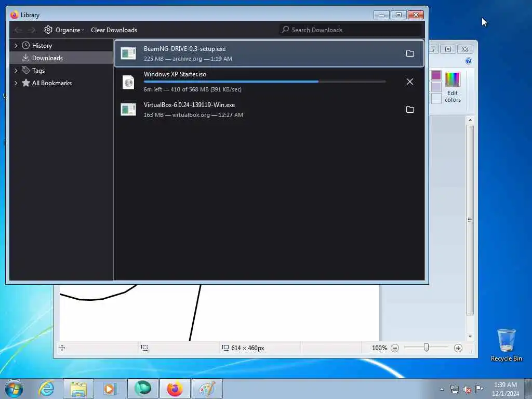Click Paint vertical scrollbar thumb
Image resolution: width=532 pixels, height=399 pixels.
coord(470,220)
